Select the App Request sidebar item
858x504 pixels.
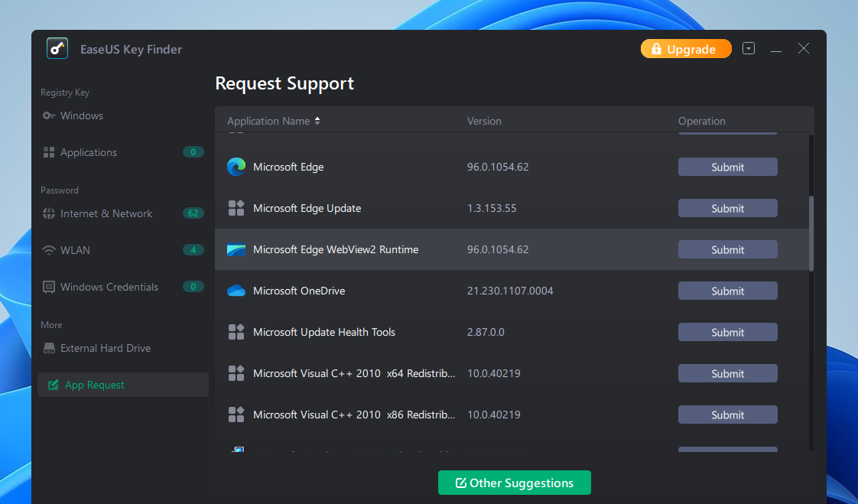95,385
